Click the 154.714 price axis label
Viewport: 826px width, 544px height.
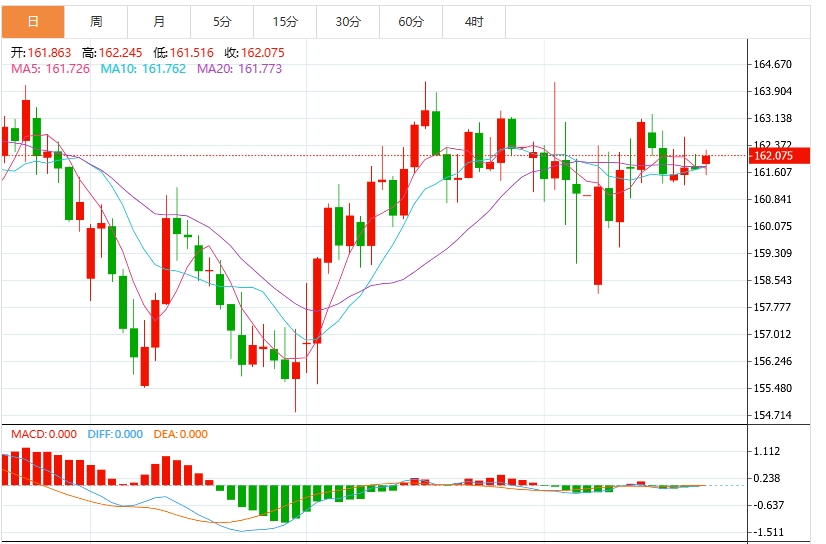tap(772, 415)
